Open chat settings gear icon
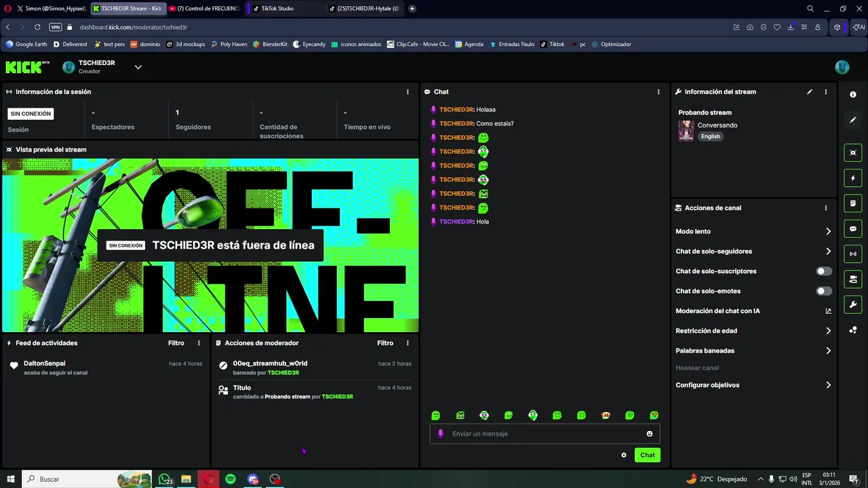This screenshot has width=868, height=488. pos(624,455)
